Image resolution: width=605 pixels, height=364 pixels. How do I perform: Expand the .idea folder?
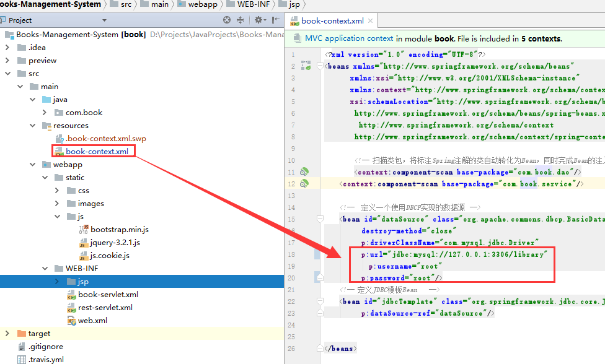[x=7, y=47]
